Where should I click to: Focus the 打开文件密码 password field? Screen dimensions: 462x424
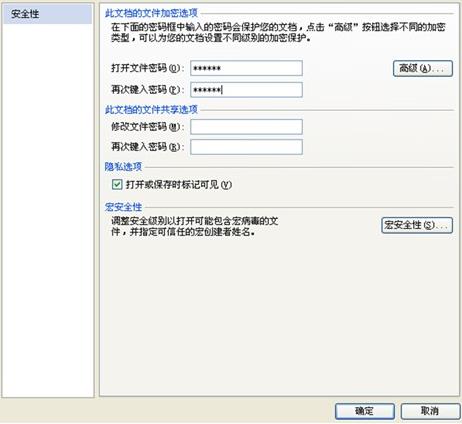pos(246,68)
